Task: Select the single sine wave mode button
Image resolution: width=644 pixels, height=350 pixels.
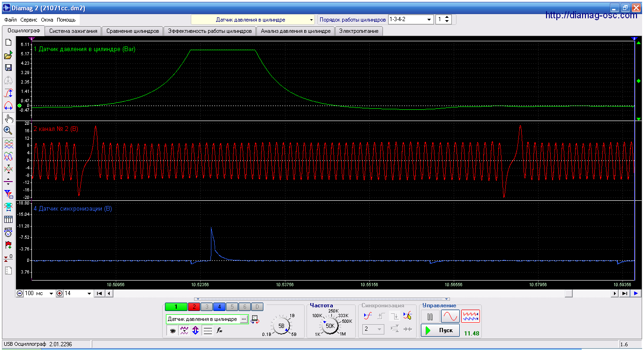Action: click(x=450, y=317)
